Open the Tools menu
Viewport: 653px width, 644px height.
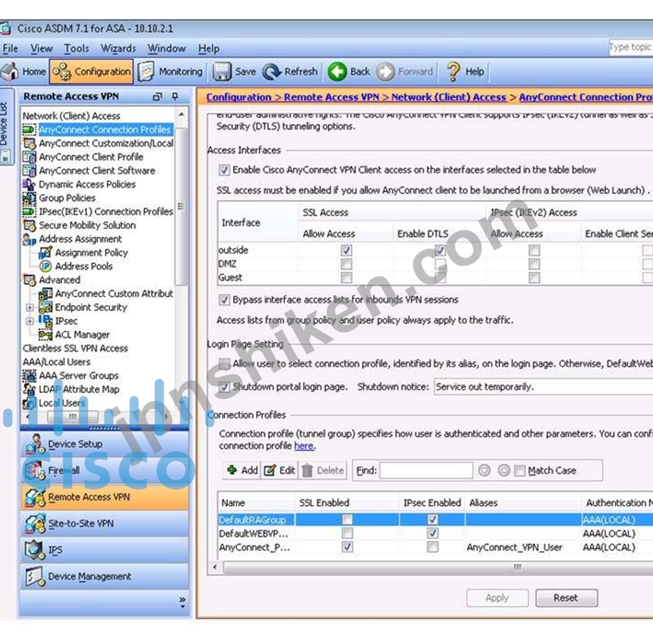pos(76,48)
